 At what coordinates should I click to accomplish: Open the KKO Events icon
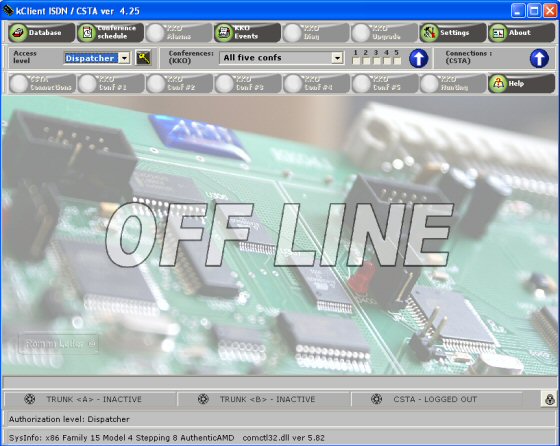224,33
